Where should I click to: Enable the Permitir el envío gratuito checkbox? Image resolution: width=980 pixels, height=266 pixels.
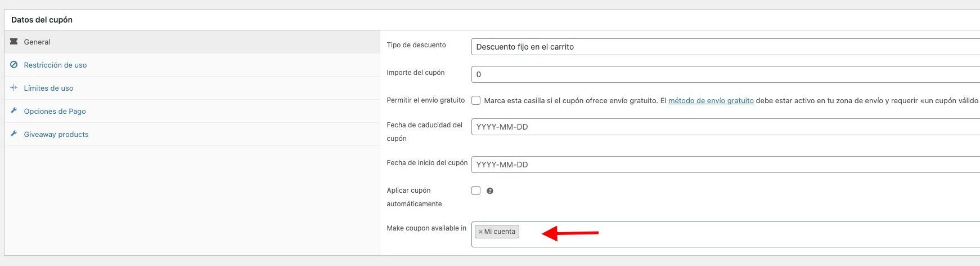[476, 100]
